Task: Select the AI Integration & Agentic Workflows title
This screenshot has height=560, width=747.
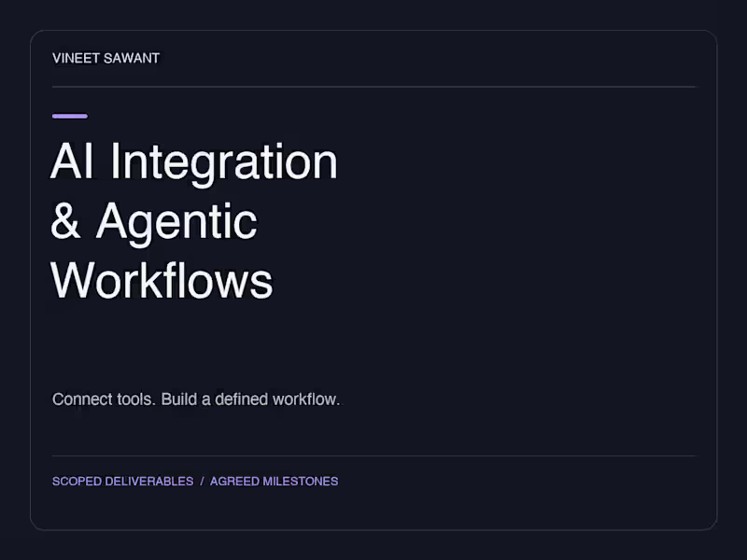Action: [194, 220]
